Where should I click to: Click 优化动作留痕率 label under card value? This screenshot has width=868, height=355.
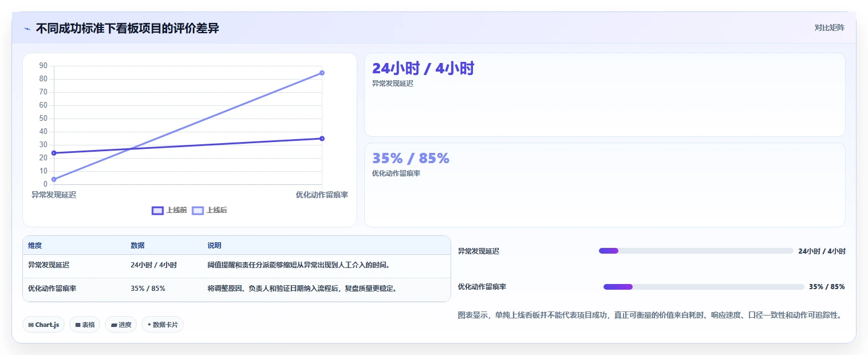click(x=396, y=173)
